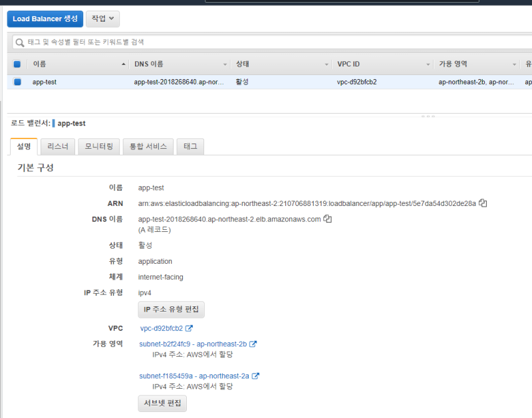This screenshot has height=418, width=532.
Task: Click the Load Balancer 생성 button
Action: pyautogui.click(x=45, y=19)
